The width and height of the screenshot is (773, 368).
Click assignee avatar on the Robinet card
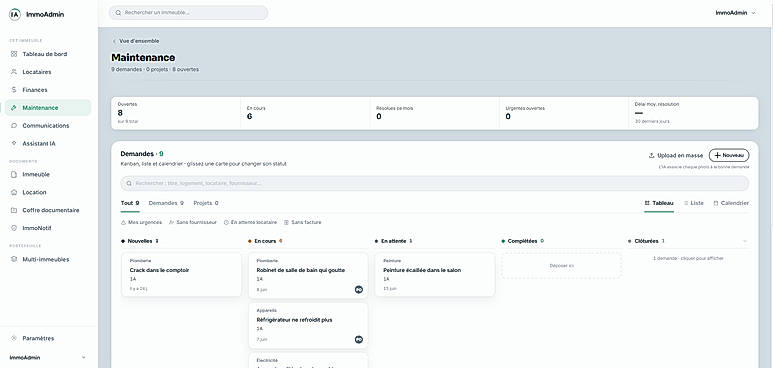(359, 290)
